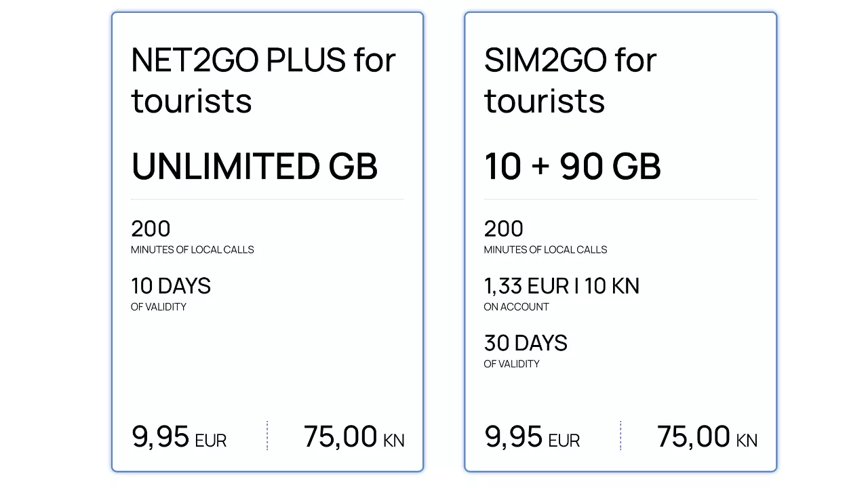Click 'OF VALIDITY' label under 30 DAYS

point(512,364)
